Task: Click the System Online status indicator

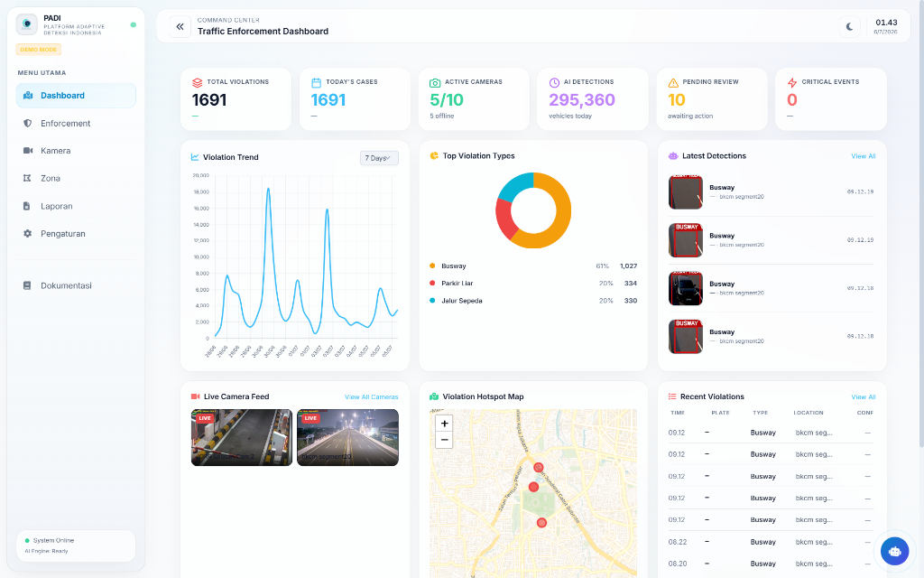Action: click(x=50, y=540)
